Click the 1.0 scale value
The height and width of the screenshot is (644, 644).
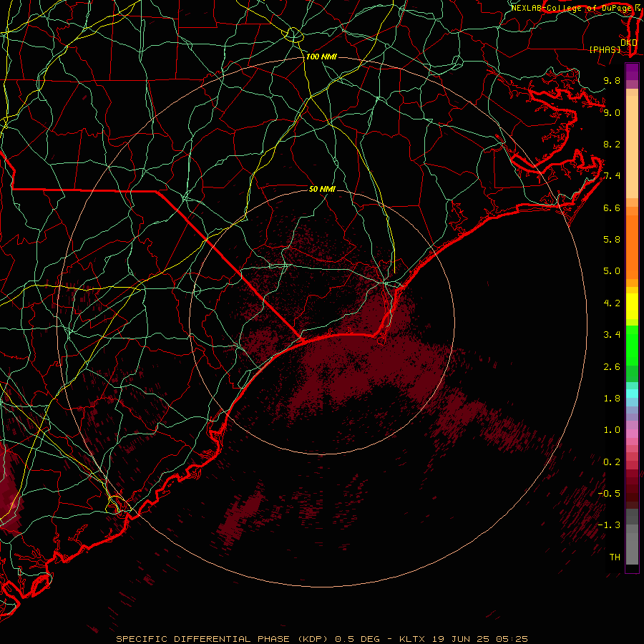(612, 430)
